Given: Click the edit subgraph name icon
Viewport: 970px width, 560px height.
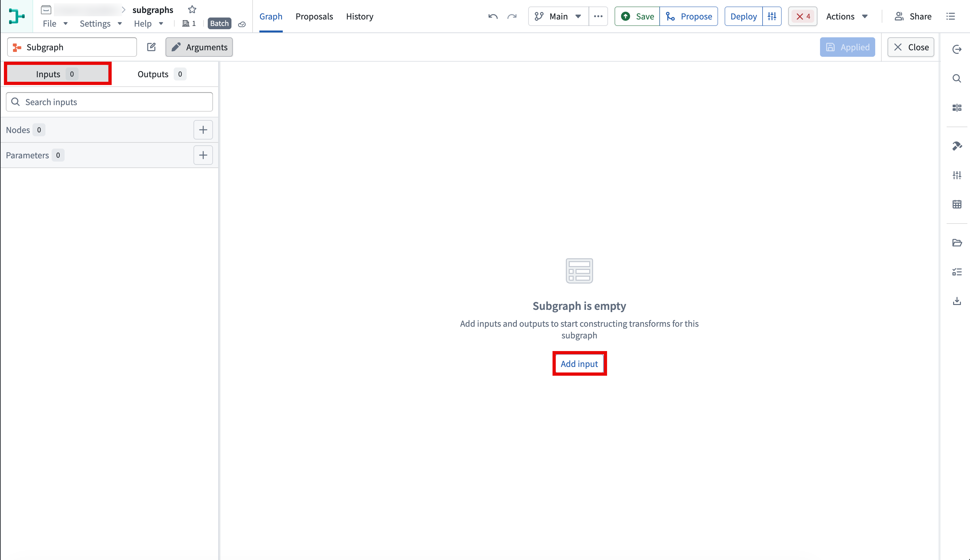Looking at the screenshot, I should 151,47.
